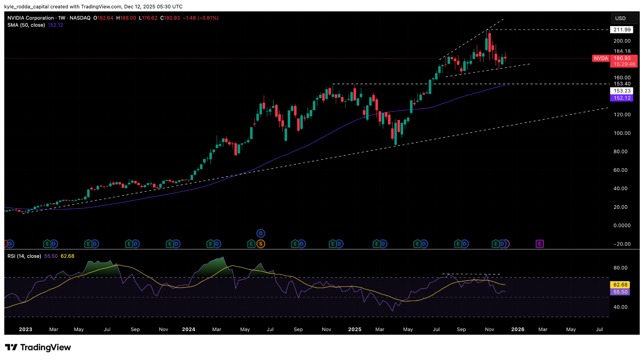Click the NVIDIA Corporation symbol title
The image size is (644, 360).
point(31,18)
